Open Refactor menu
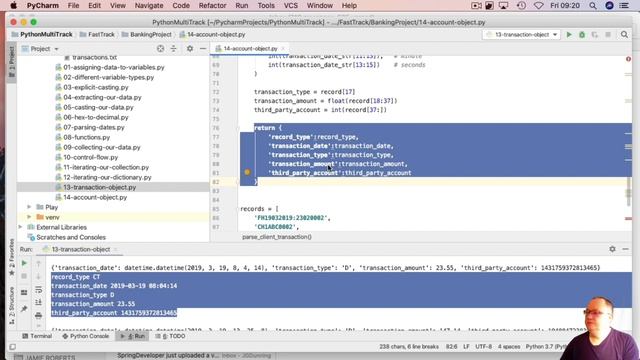 pyautogui.click(x=212, y=6)
